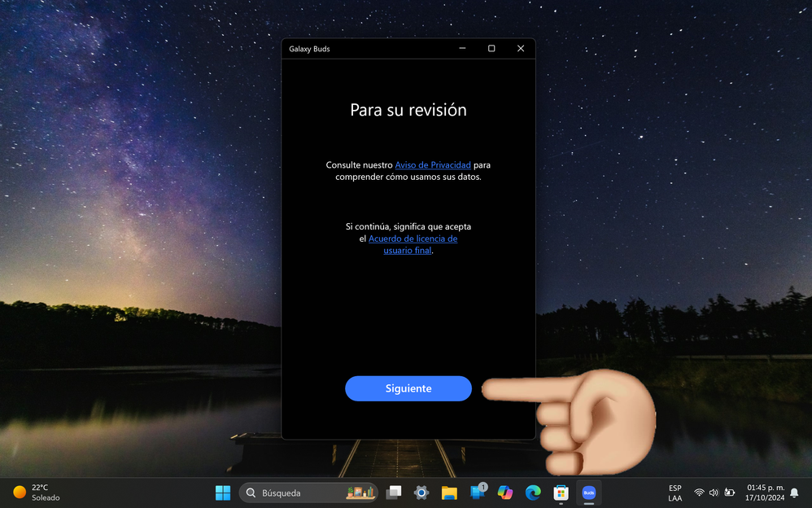Launch File Explorer from the taskbar
812x508 pixels.
coord(449,493)
